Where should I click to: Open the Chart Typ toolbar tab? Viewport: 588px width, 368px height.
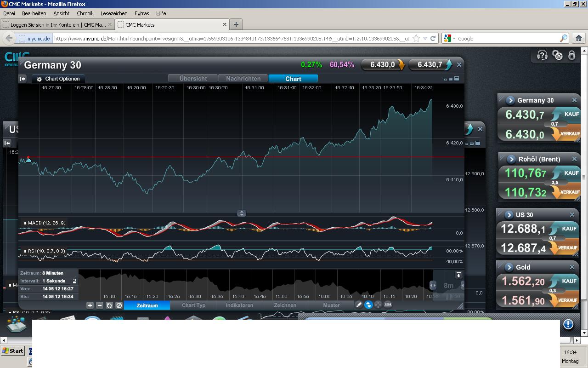(193, 305)
